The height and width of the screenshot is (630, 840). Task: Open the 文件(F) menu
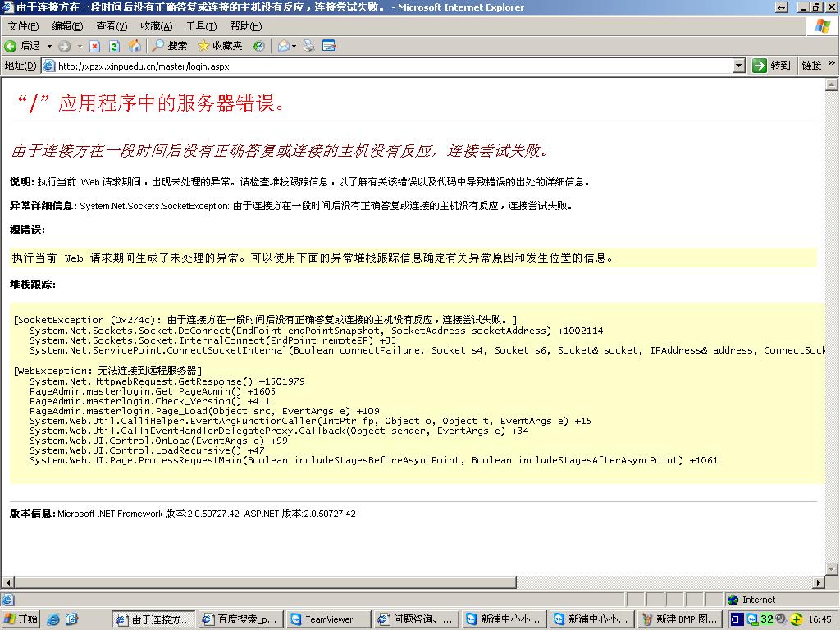click(23, 26)
